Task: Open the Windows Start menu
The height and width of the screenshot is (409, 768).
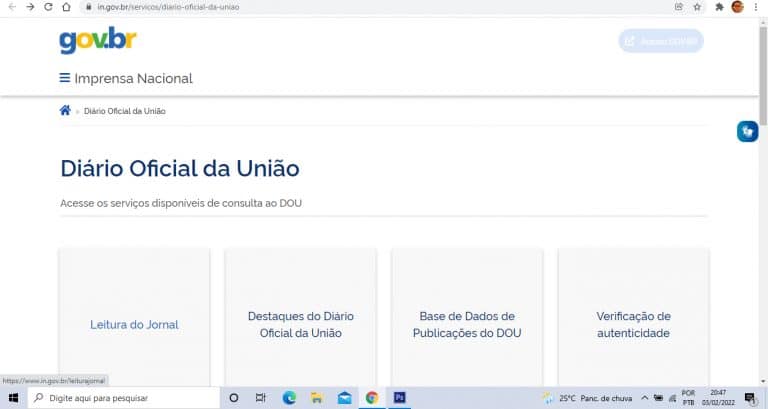Action: pyautogui.click(x=13, y=398)
